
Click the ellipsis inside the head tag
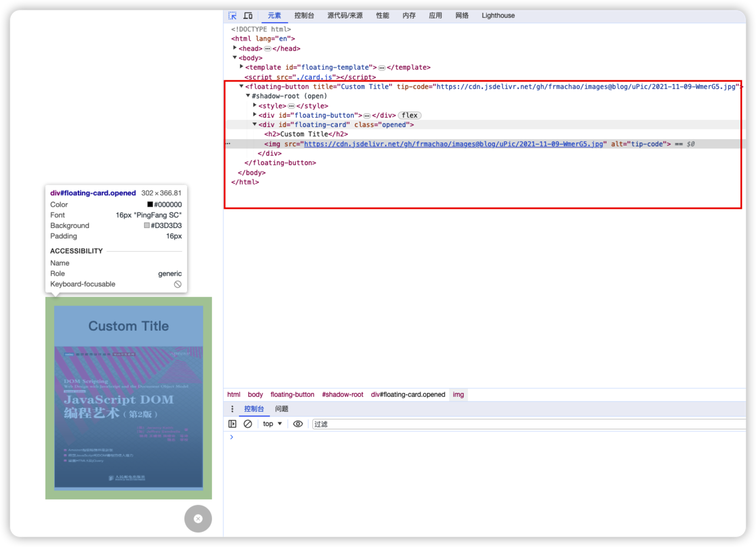click(x=268, y=49)
